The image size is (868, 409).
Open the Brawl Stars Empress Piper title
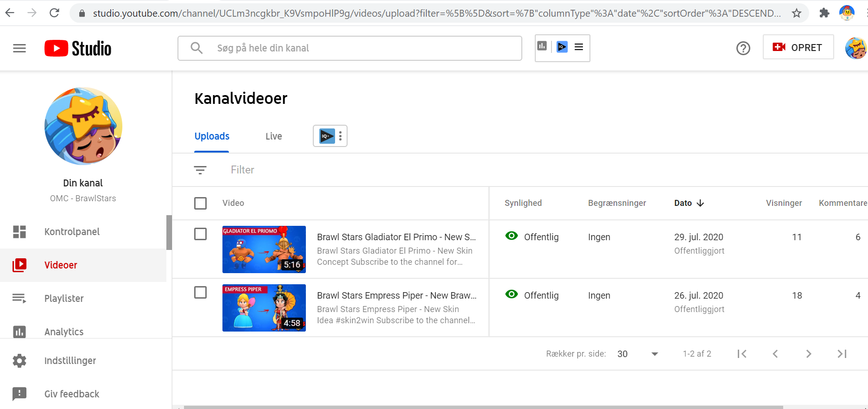[397, 295]
